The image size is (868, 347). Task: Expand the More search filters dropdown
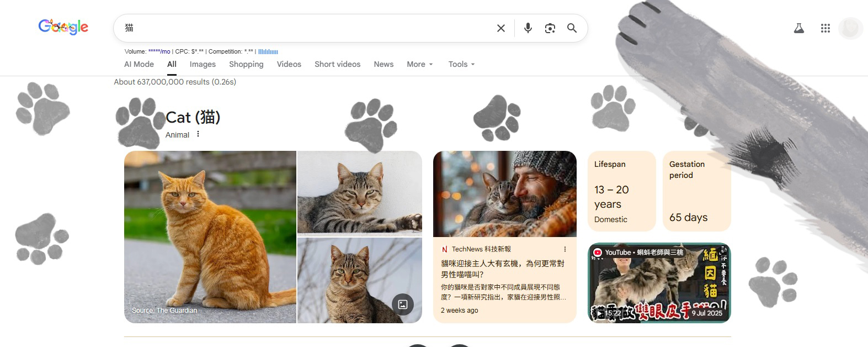pyautogui.click(x=419, y=64)
